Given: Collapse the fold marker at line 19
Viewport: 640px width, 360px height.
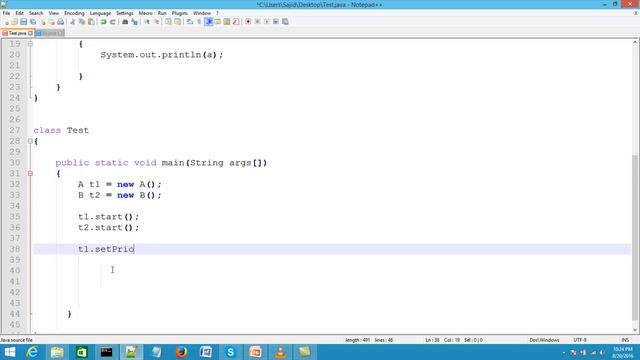Looking at the screenshot, I should [30, 43].
